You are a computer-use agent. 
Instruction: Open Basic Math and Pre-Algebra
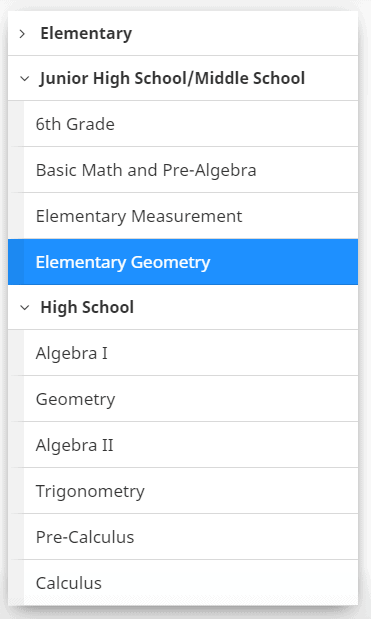point(191,170)
